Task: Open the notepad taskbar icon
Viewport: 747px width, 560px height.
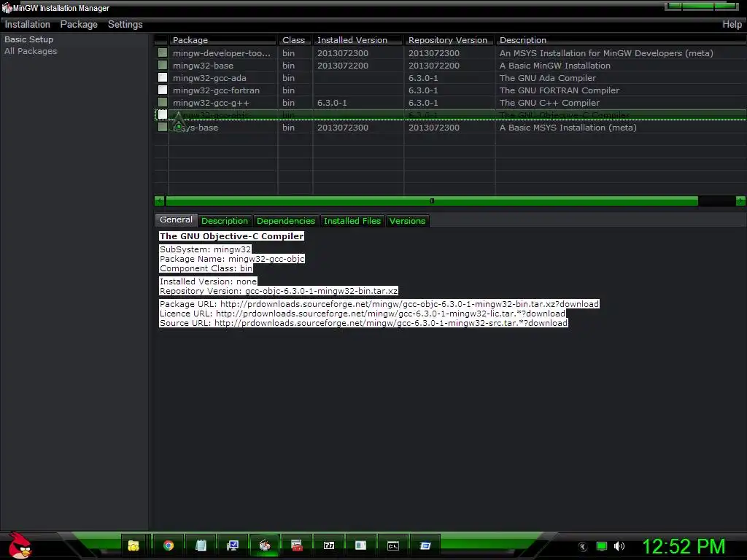Action: click(x=201, y=545)
